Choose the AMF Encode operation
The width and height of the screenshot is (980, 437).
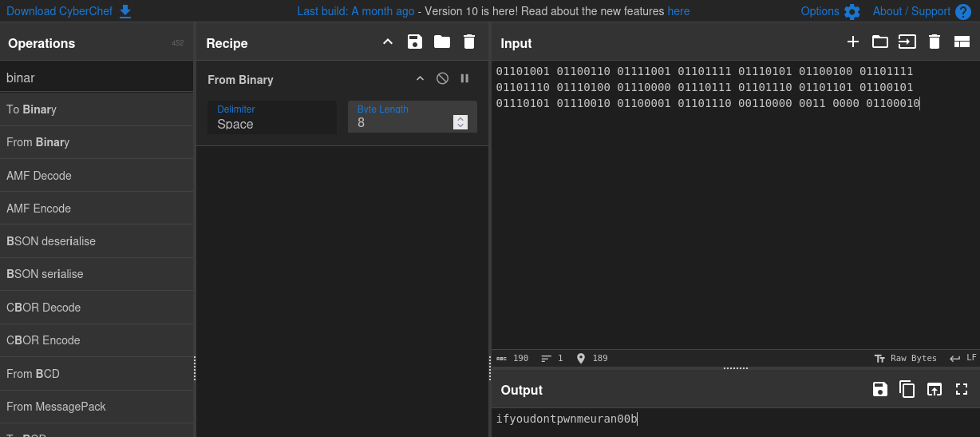coord(97,209)
